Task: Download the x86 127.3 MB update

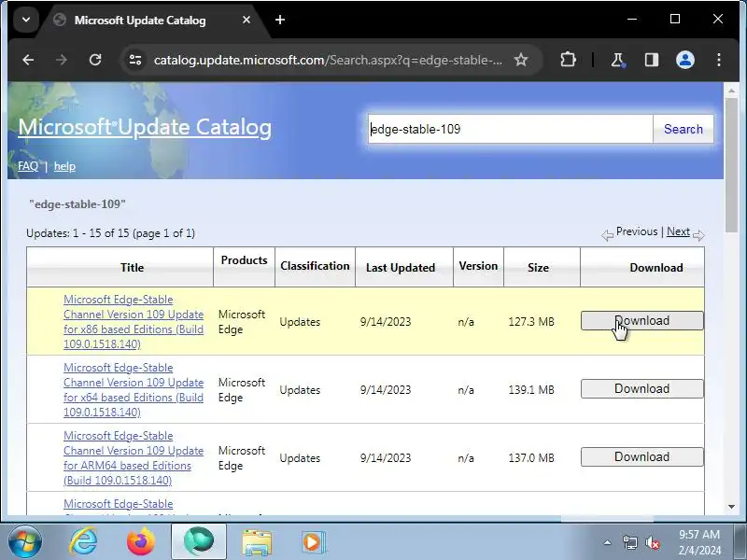Action: (641, 320)
